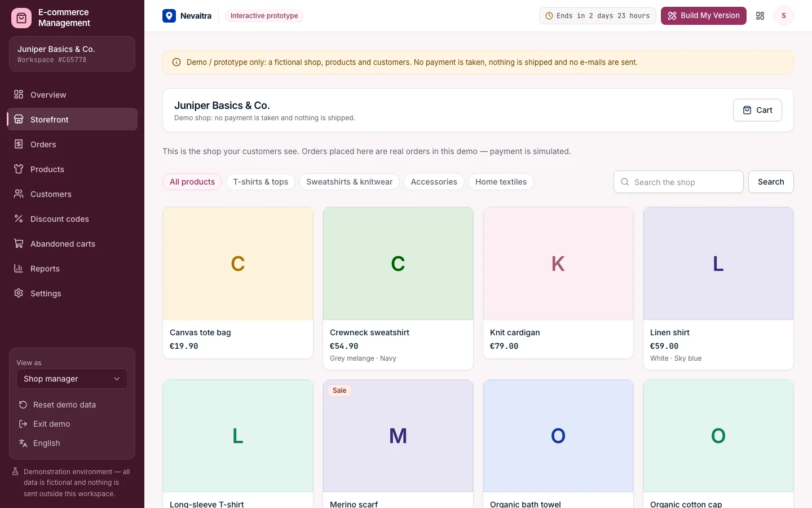Select the All products filter
This screenshot has height=508, width=812.
[x=192, y=182]
